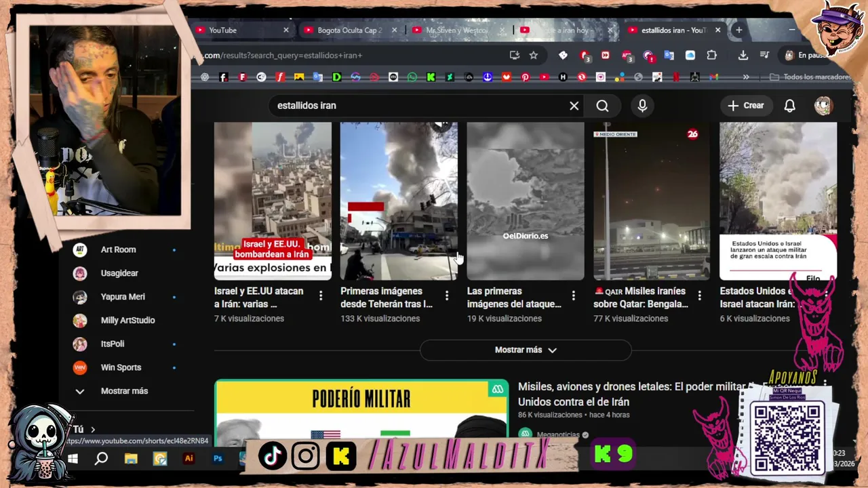
Task: Show hidden bookmarks with the double chevron
Action: click(746, 77)
